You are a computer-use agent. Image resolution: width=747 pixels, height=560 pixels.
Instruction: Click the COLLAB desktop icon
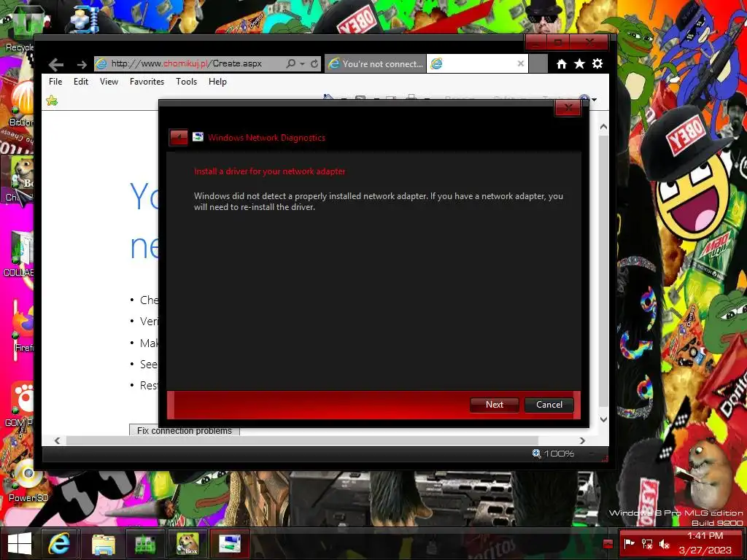[x=19, y=253]
